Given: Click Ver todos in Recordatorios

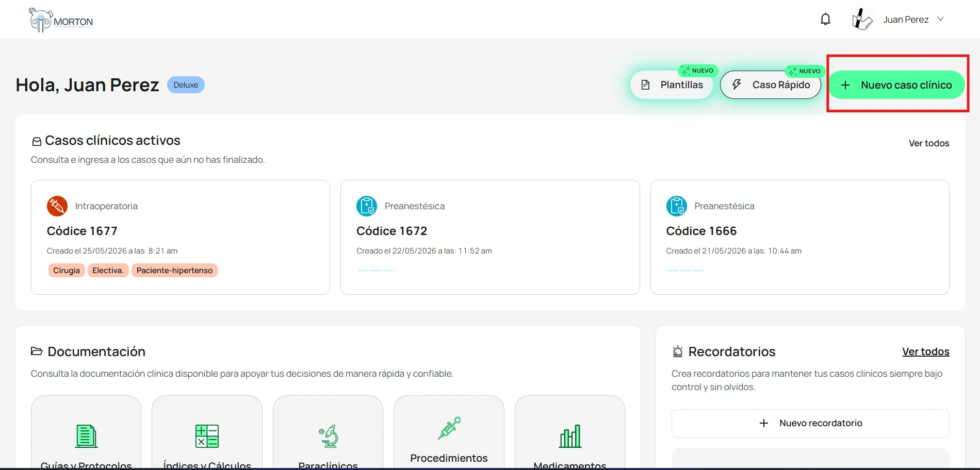Looking at the screenshot, I should click(x=926, y=351).
